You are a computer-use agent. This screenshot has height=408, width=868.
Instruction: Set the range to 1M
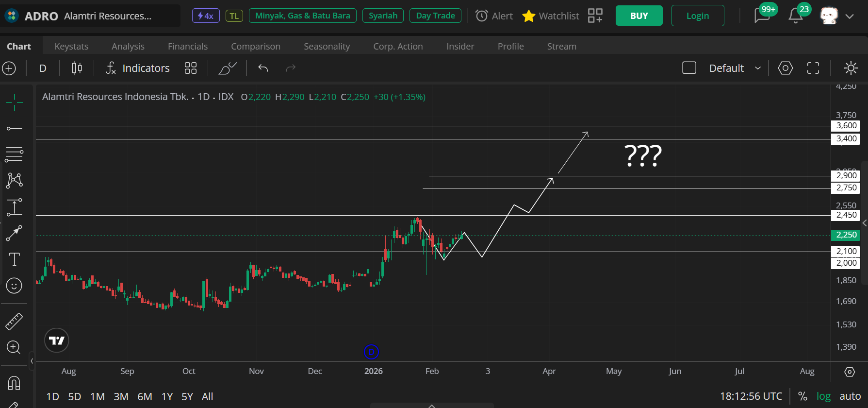[98, 397]
